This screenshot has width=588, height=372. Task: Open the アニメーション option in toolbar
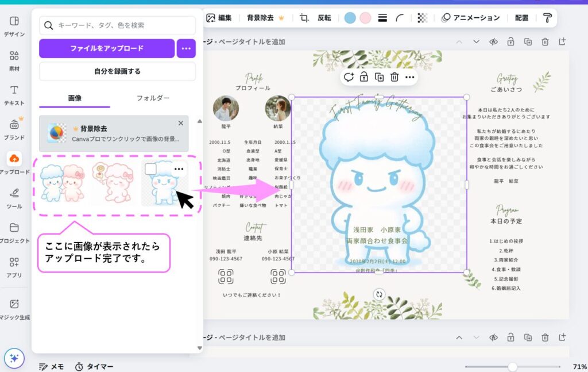pos(470,18)
